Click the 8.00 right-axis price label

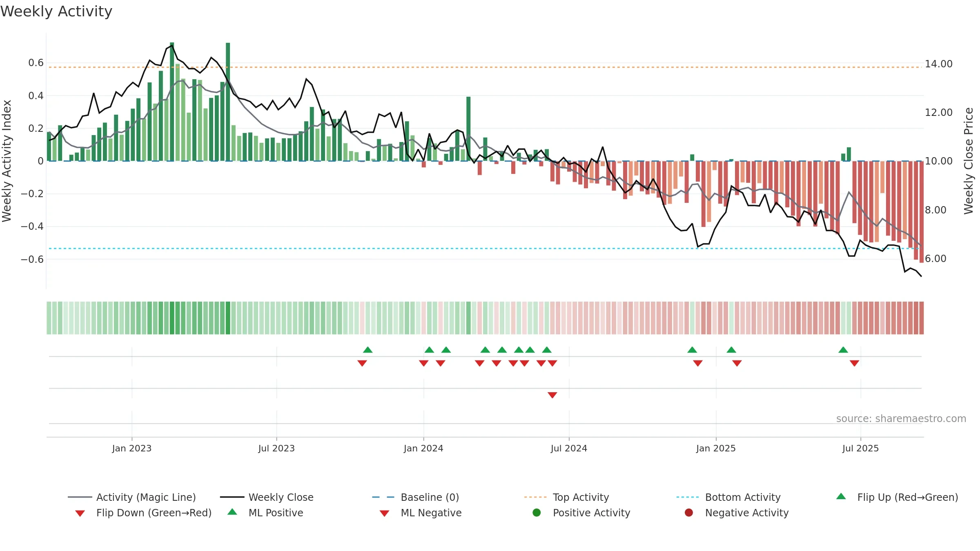[935, 210]
